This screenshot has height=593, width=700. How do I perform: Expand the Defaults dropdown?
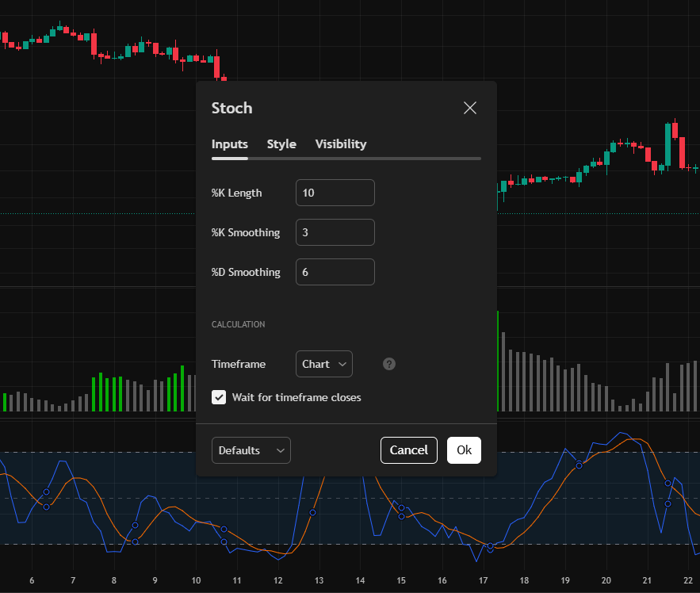251,450
